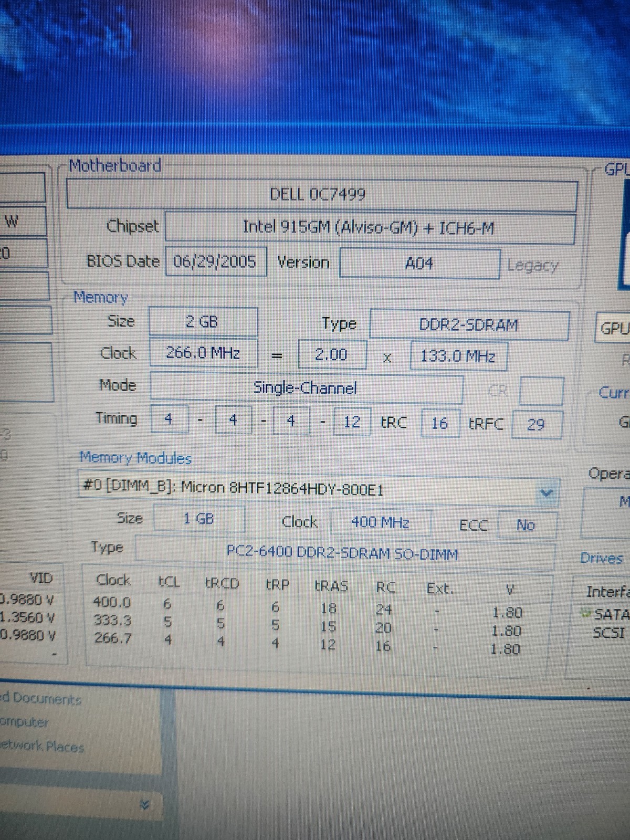
Task: Click the 133.0 MHz base clock field
Action: [x=458, y=356]
